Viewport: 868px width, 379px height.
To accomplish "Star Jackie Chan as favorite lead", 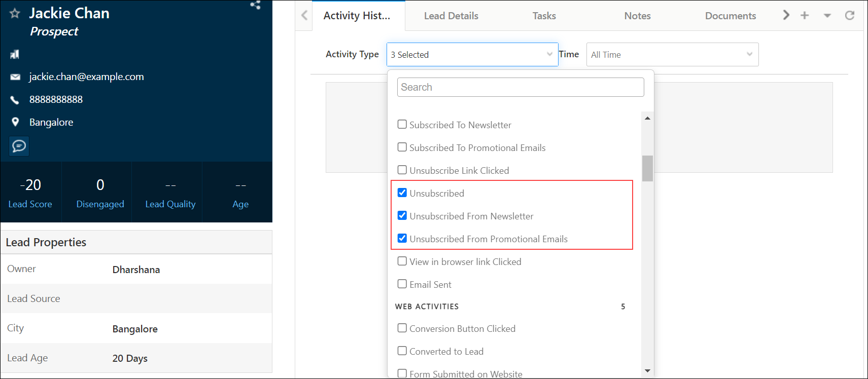I will (15, 14).
